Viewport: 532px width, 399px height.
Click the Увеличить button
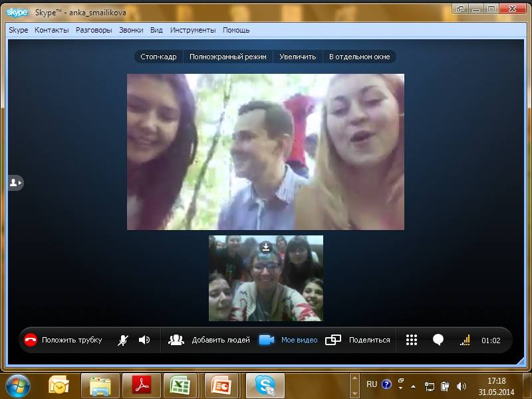coord(297,57)
